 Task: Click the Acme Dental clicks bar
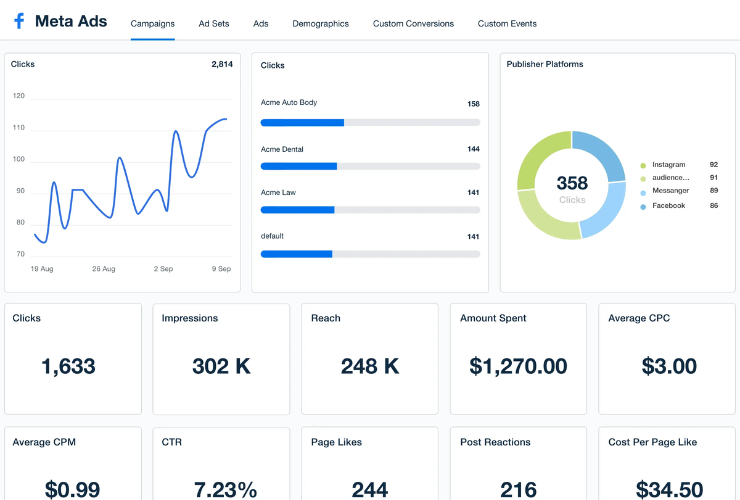370,166
